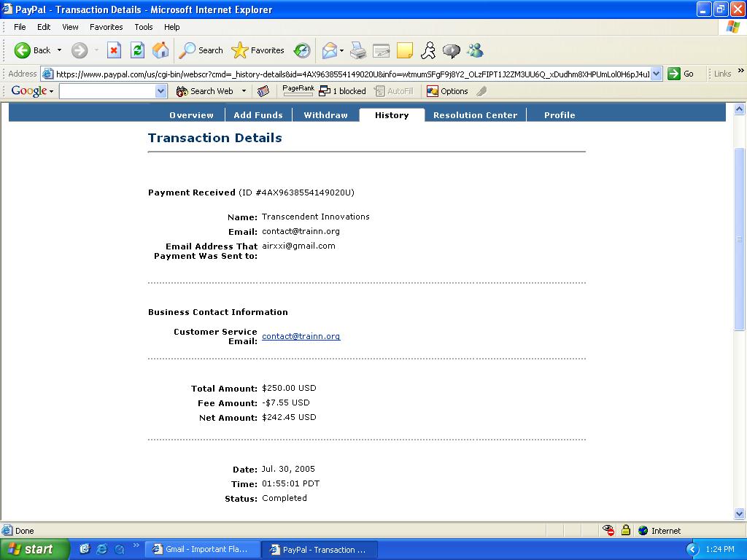The height and width of the screenshot is (560, 747).
Task: Open the Google News toolbar icon
Action: point(263,91)
